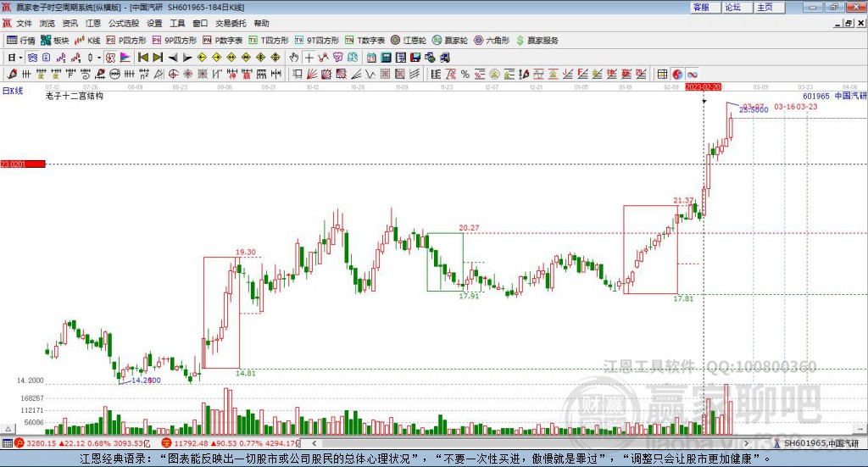Jump to first bar with green skip-back icon
This screenshot has height=467, width=868.
click(142, 58)
